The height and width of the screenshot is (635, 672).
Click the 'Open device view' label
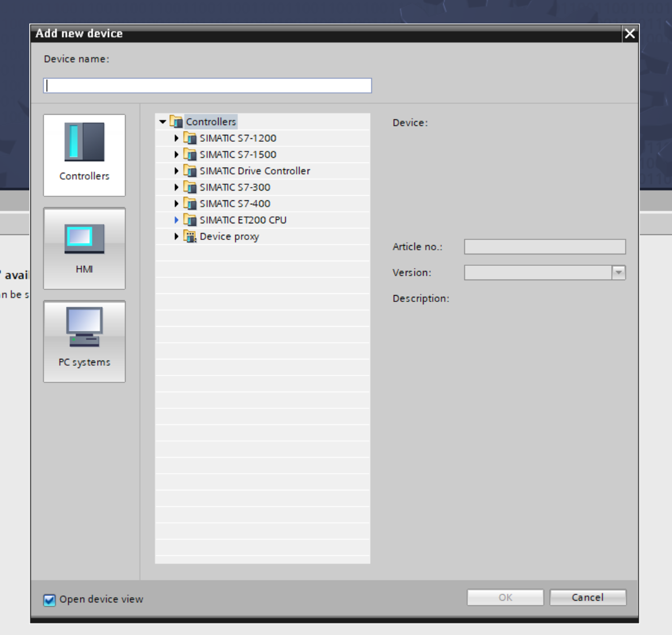coord(101,599)
